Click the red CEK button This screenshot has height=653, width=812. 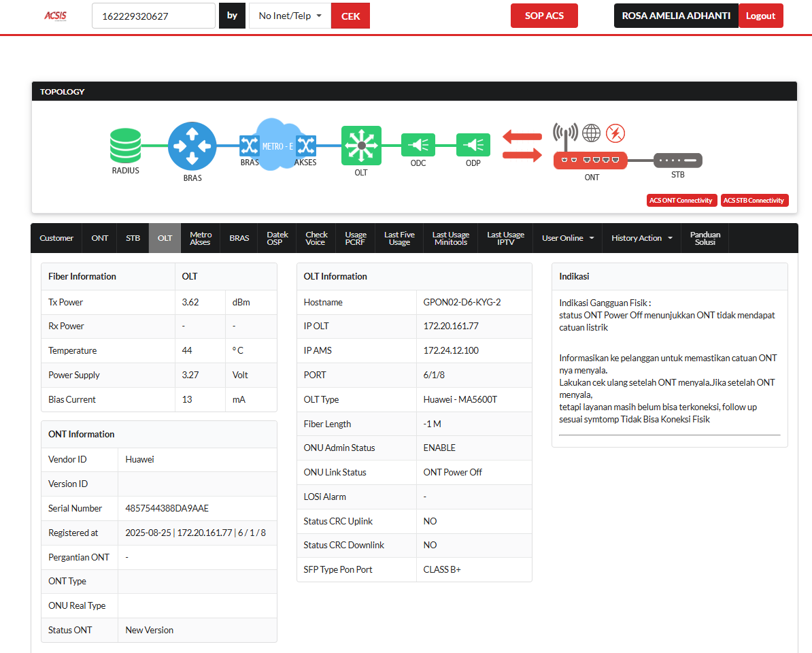coord(351,16)
